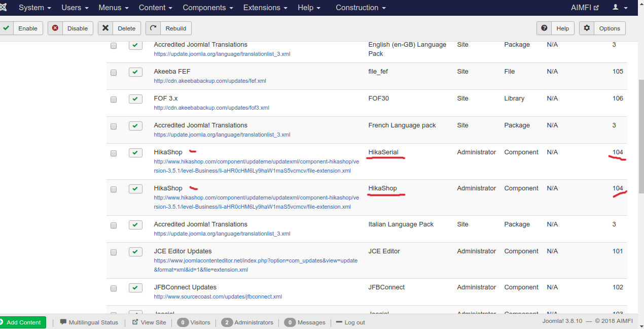This screenshot has height=329, width=644.
Task: Select the Akeeba FEF row checkbox
Action: tap(114, 73)
